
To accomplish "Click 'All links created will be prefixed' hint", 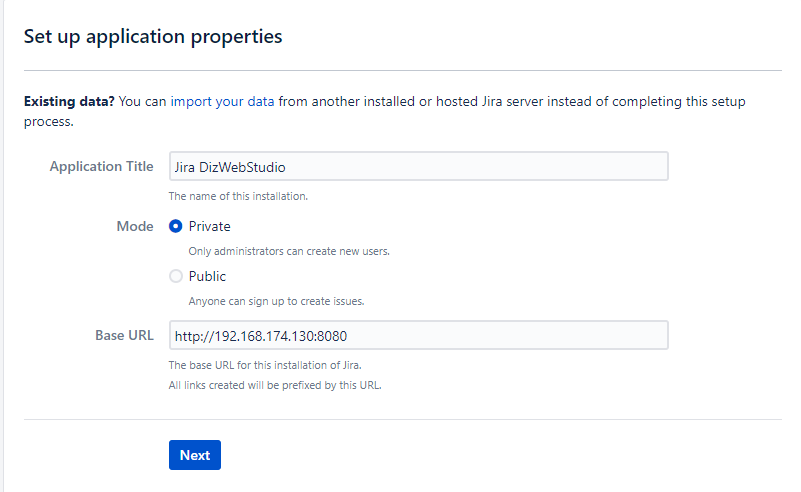I will [x=275, y=385].
